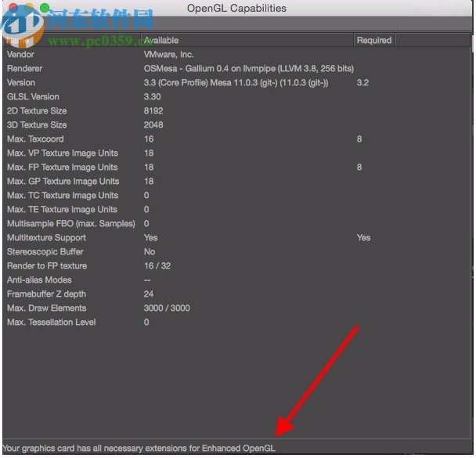Click Multitexture Support available Yes
Screen dimensions: 476x458
coord(150,238)
